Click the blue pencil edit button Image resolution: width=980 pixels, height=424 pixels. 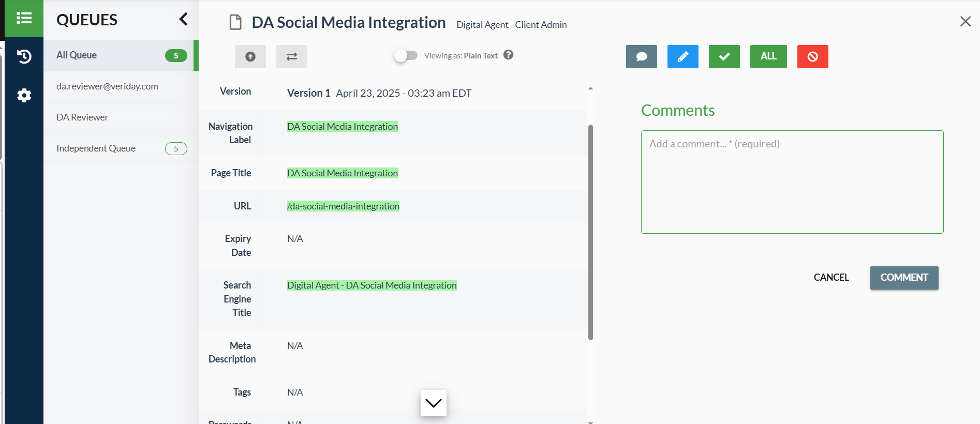tap(683, 56)
